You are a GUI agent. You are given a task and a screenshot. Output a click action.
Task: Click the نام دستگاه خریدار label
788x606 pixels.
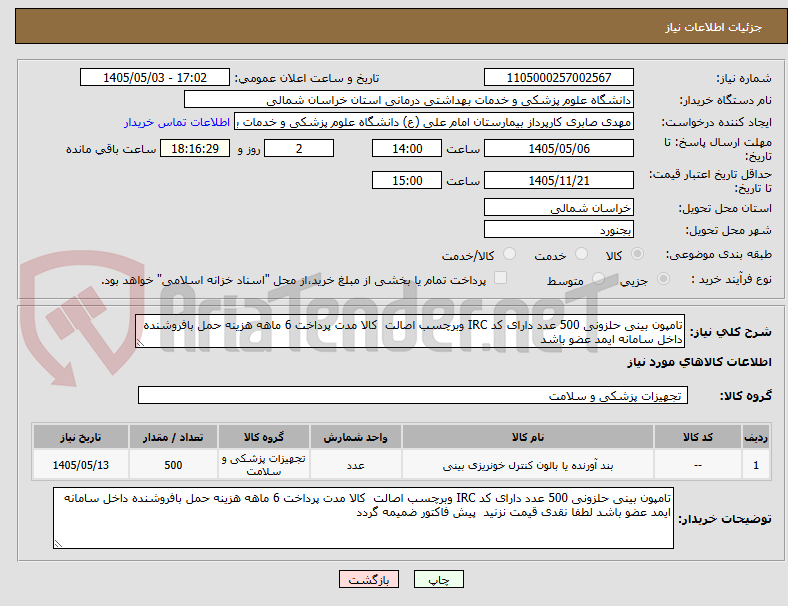tap(726, 100)
